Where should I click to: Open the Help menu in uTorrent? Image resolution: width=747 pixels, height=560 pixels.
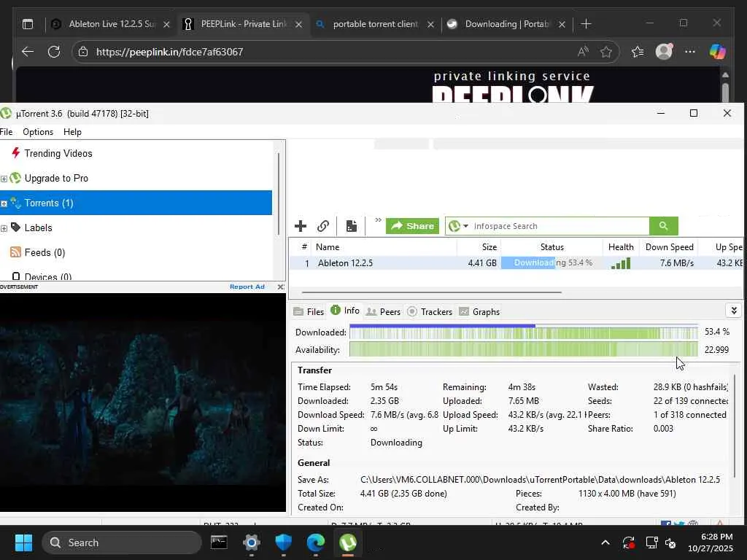72,132
